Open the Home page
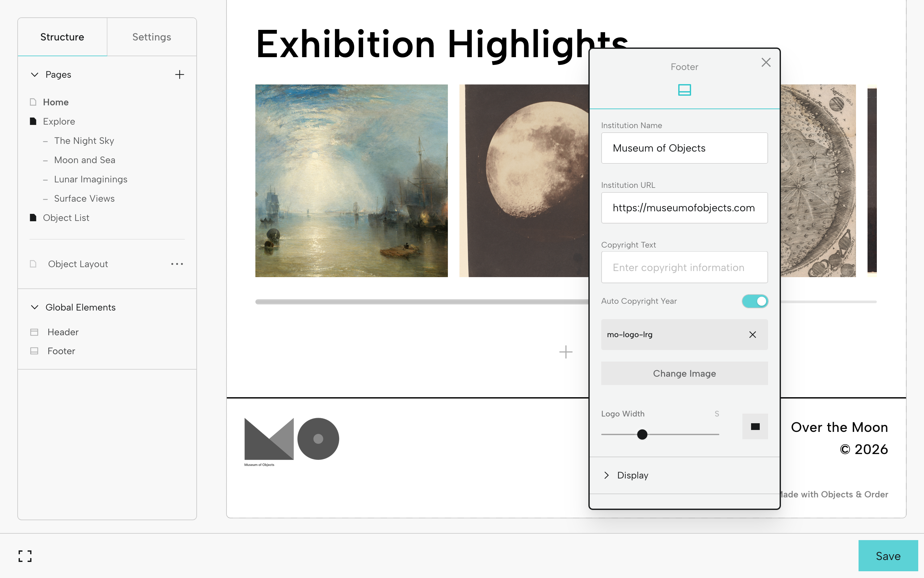 point(56,102)
